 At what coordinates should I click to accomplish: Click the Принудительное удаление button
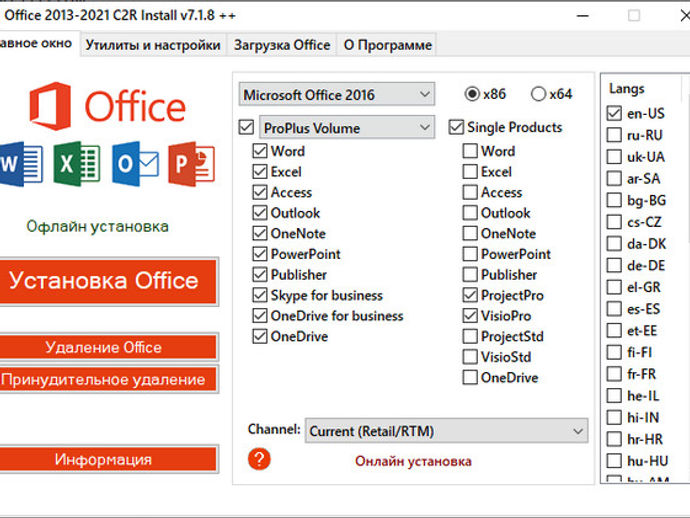[108, 379]
